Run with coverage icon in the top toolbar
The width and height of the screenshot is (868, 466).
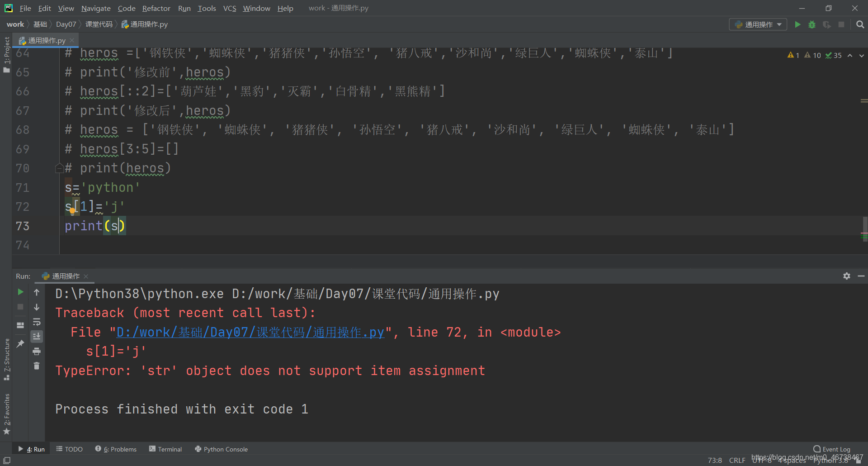pyautogui.click(x=827, y=24)
